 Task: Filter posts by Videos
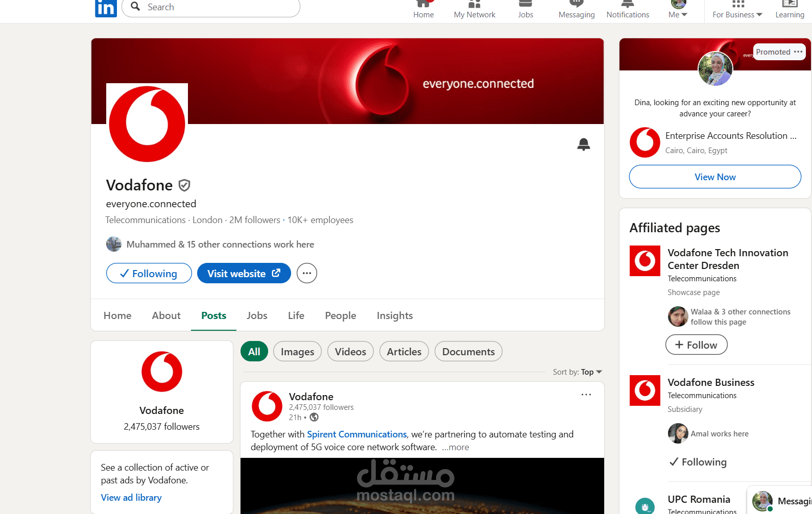point(350,351)
